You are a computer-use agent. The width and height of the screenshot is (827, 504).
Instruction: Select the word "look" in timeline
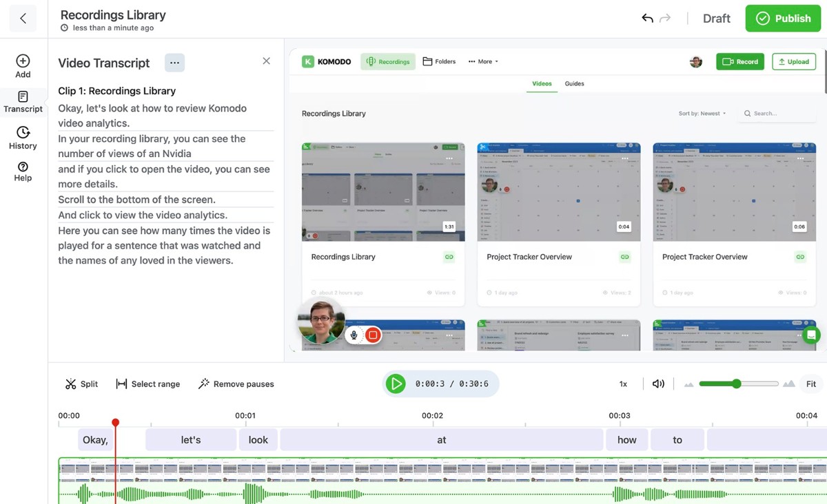click(x=258, y=440)
